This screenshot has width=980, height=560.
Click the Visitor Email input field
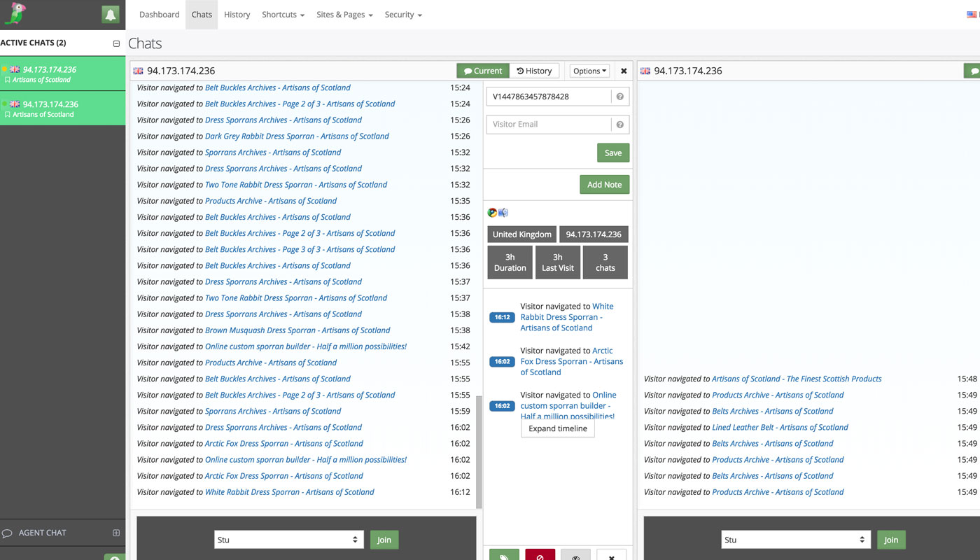(x=549, y=125)
